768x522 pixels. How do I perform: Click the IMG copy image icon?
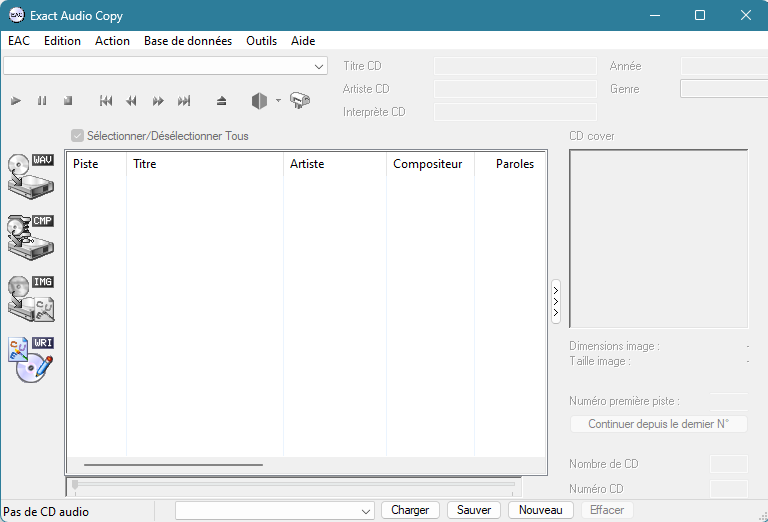coord(31,299)
